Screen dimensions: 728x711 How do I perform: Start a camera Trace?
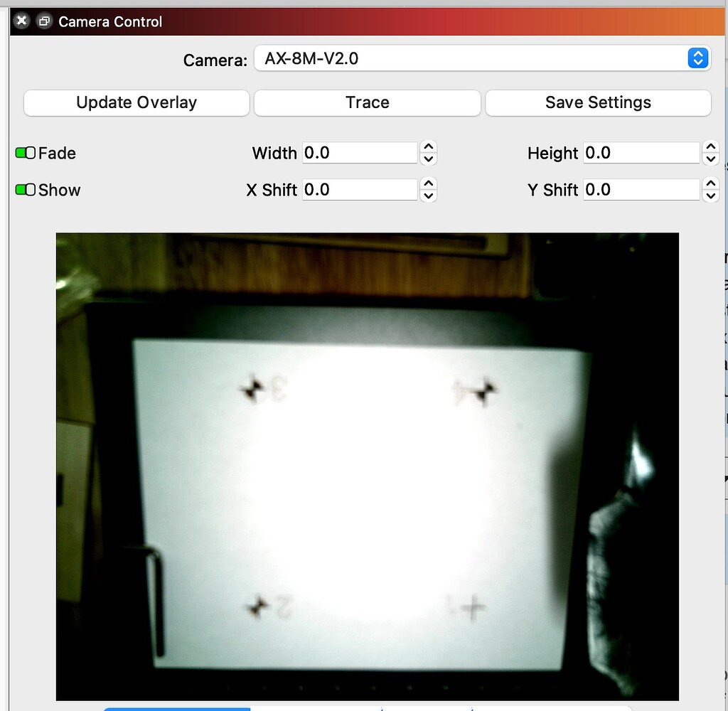367,102
